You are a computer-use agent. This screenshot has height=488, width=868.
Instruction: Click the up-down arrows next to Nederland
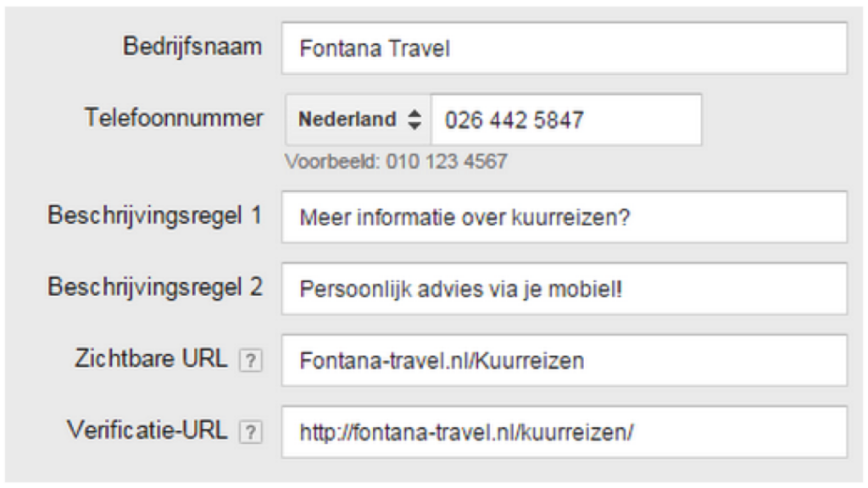(x=415, y=119)
